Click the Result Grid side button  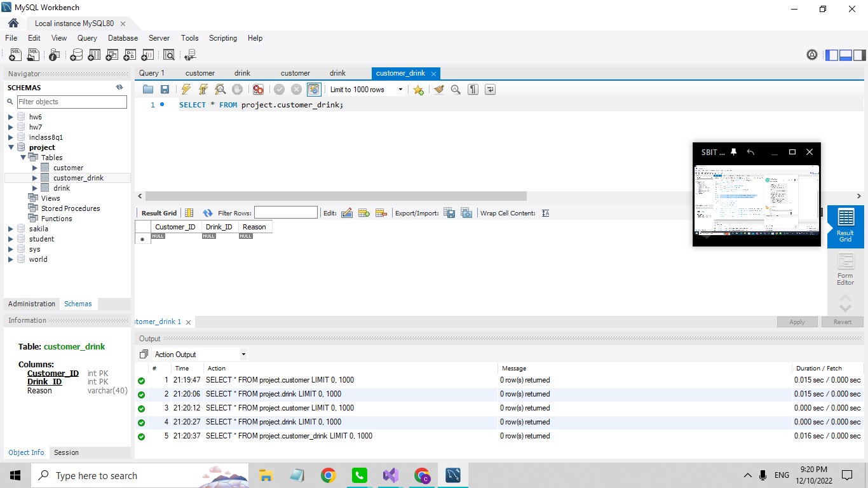pos(845,226)
